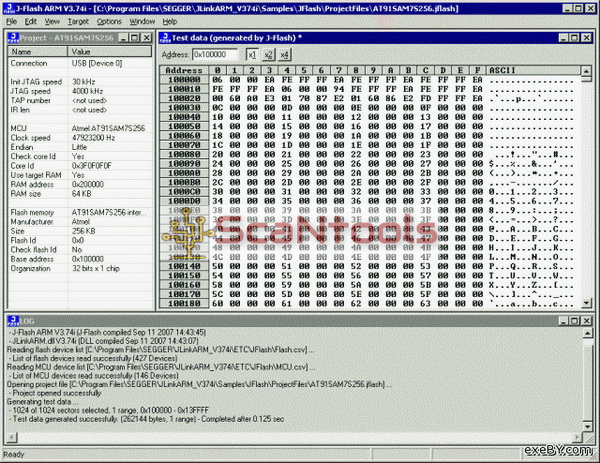
Task: Minimize the LOG window
Action: (x=564, y=321)
